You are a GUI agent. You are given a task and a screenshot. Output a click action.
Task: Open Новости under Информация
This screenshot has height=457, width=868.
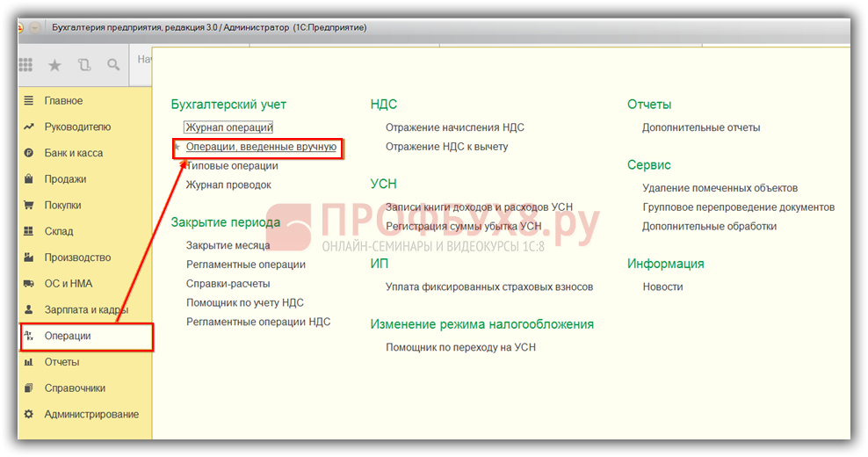662,287
